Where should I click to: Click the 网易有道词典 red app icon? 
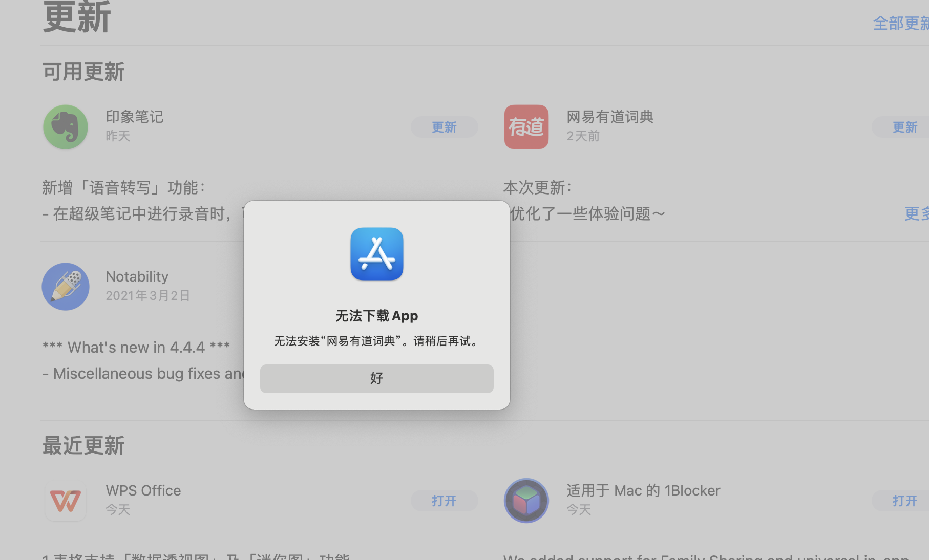526,127
